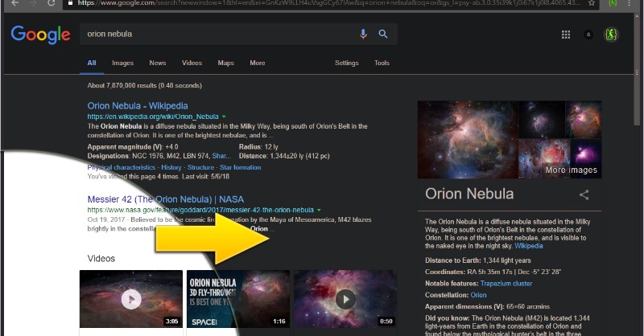Open the top-middle small nebula image
The height and width of the screenshot is (336, 644).
[x=542, y=120]
